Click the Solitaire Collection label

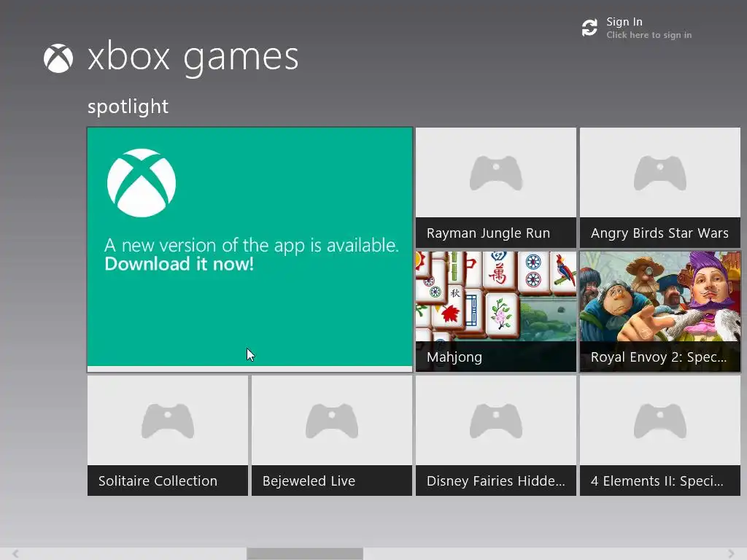[158, 481]
